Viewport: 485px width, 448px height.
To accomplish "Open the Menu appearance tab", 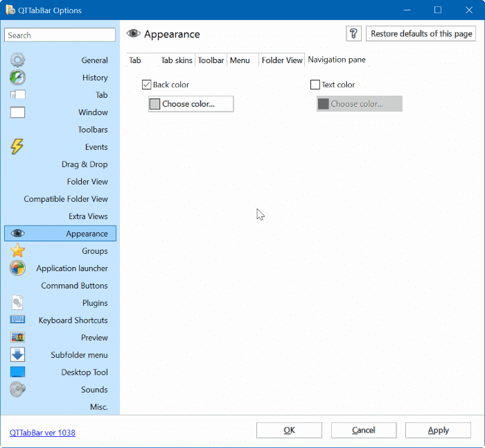I will [x=240, y=60].
